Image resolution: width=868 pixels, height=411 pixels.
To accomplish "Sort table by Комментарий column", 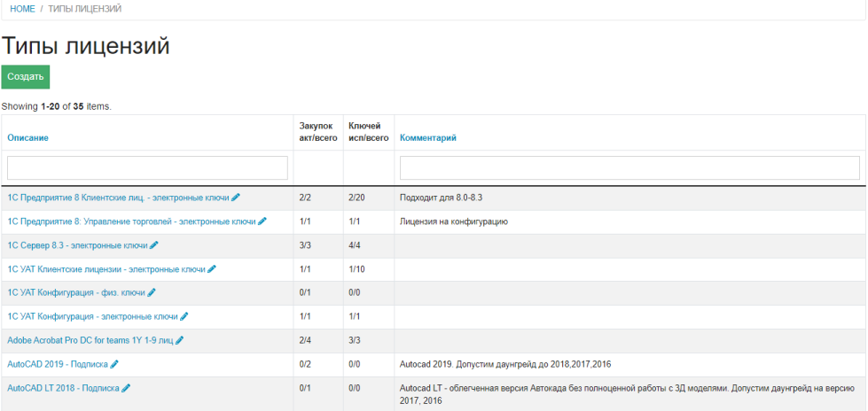I will (428, 138).
